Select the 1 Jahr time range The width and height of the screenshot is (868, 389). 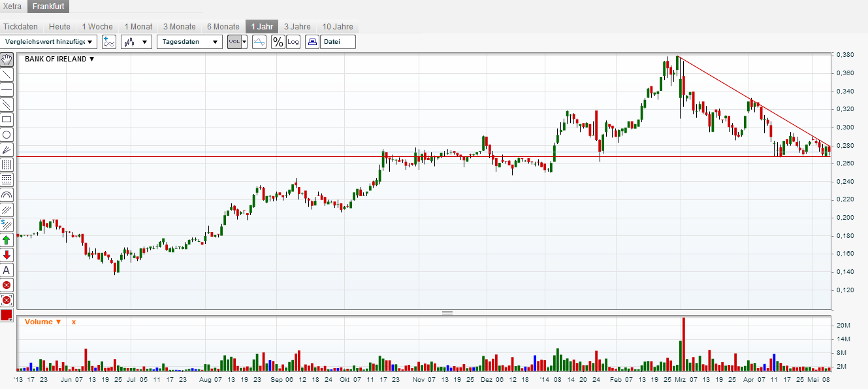[x=262, y=27]
